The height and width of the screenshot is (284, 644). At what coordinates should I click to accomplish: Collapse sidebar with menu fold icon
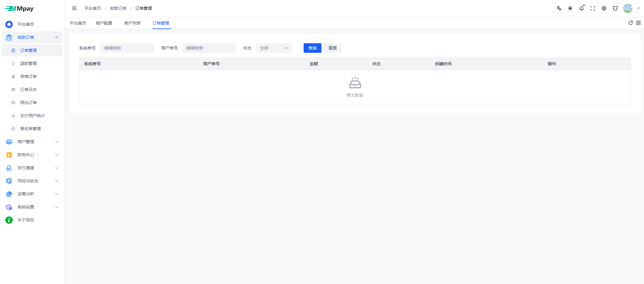pos(74,8)
